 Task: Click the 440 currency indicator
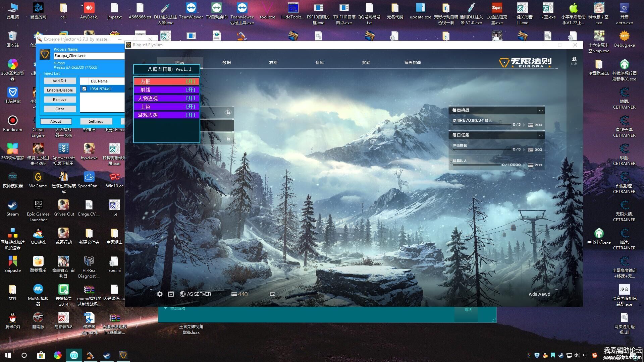(239, 294)
